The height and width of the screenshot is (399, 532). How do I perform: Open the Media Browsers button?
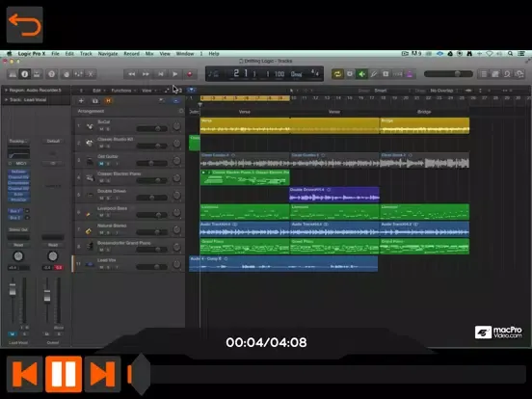pos(519,74)
